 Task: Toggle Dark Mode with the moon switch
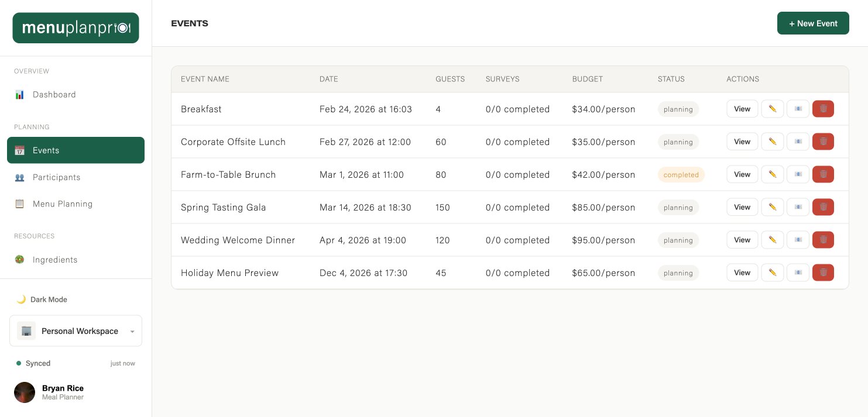(21, 299)
